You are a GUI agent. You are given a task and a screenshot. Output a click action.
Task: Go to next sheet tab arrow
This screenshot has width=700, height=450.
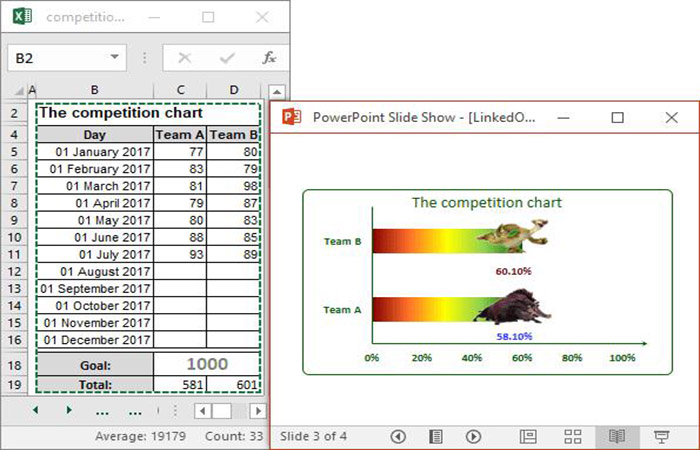69,410
